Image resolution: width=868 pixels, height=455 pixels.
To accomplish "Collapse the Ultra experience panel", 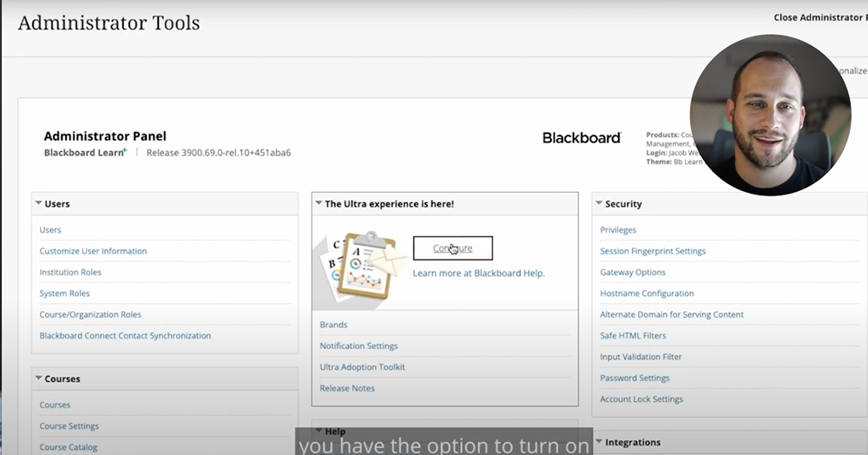I will 319,204.
